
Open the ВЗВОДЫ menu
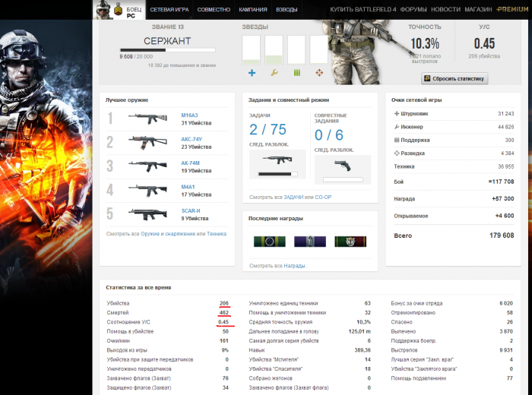tap(287, 9)
